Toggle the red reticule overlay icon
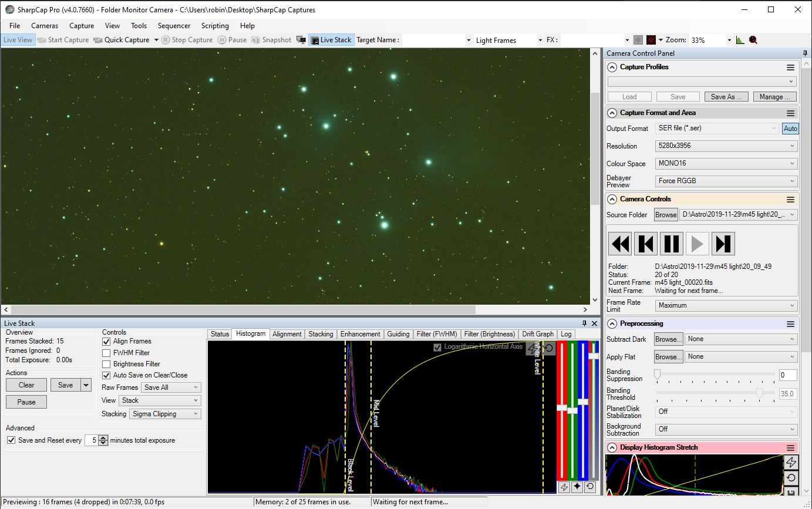 coord(651,40)
